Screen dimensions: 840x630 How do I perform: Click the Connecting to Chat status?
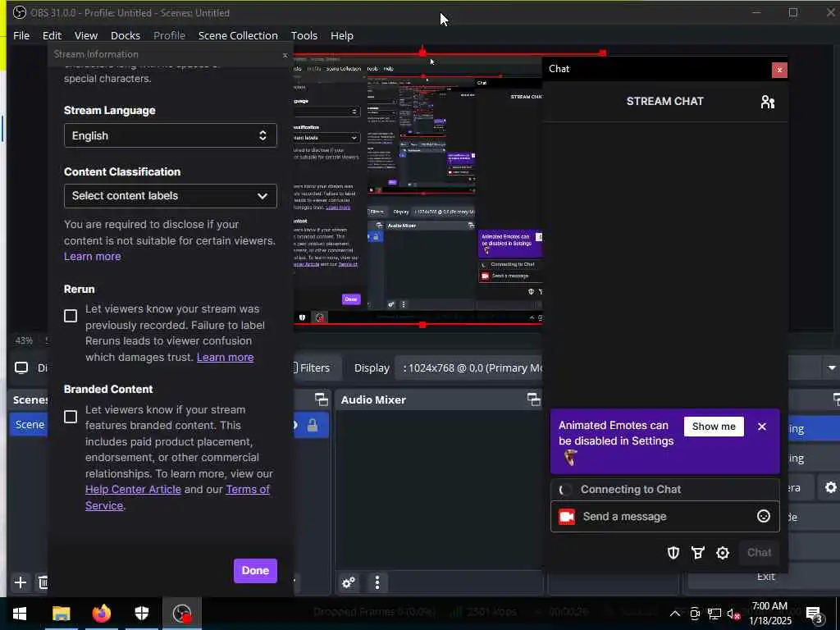tap(631, 490)
